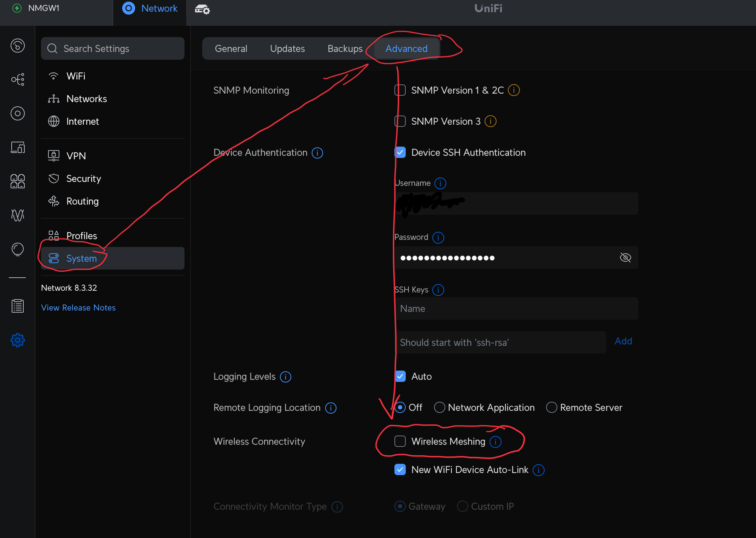The height and width of the screenshot is (538, 756).
Task: Switch to the Updates tab
Action: point(287,49)
